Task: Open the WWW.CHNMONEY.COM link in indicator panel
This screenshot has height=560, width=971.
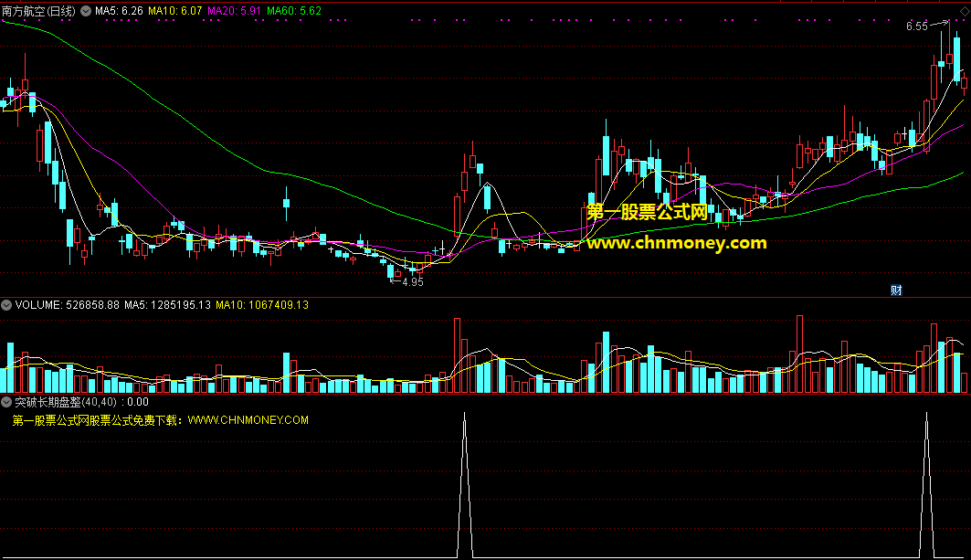Action: pos(248,420)
